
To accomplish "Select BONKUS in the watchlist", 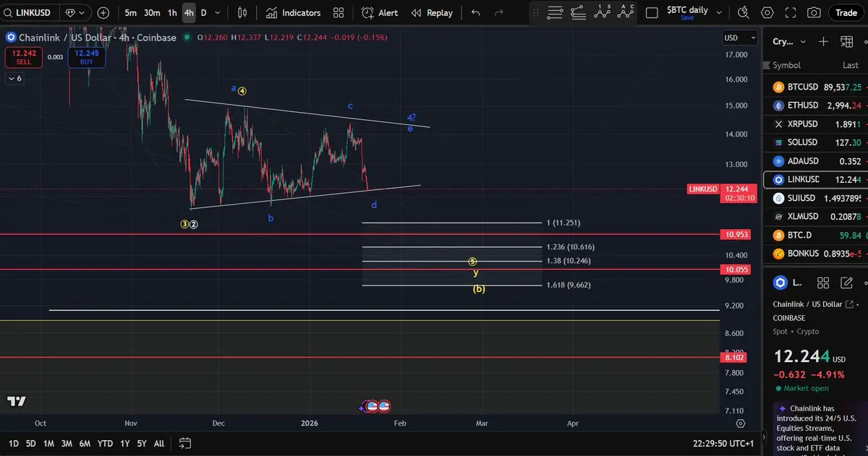I will [816, 254].
